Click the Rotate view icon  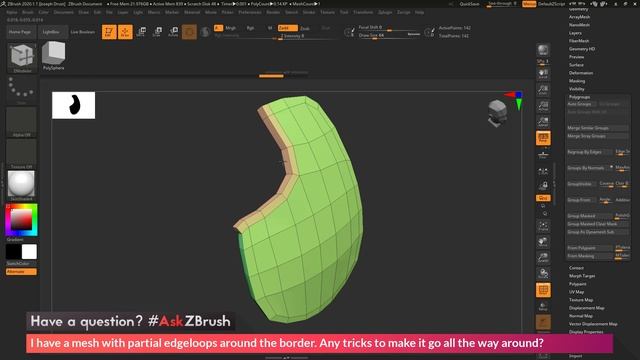click(x=543, y=273)
